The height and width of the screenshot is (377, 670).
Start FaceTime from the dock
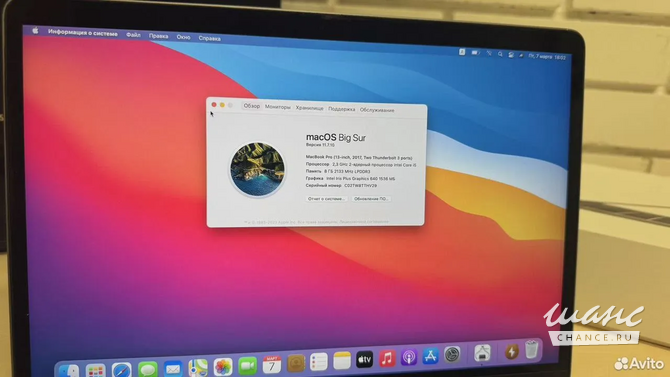click(247, 365)
